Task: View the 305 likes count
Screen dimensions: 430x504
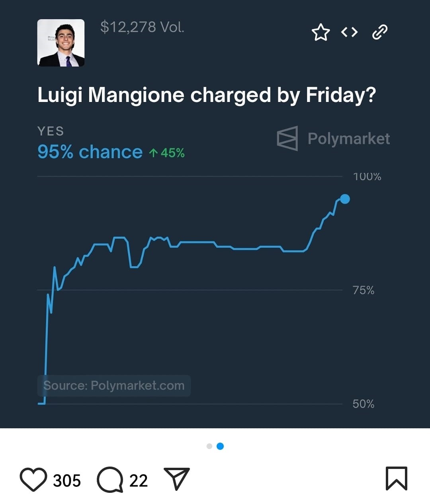Action: [67, 480]
